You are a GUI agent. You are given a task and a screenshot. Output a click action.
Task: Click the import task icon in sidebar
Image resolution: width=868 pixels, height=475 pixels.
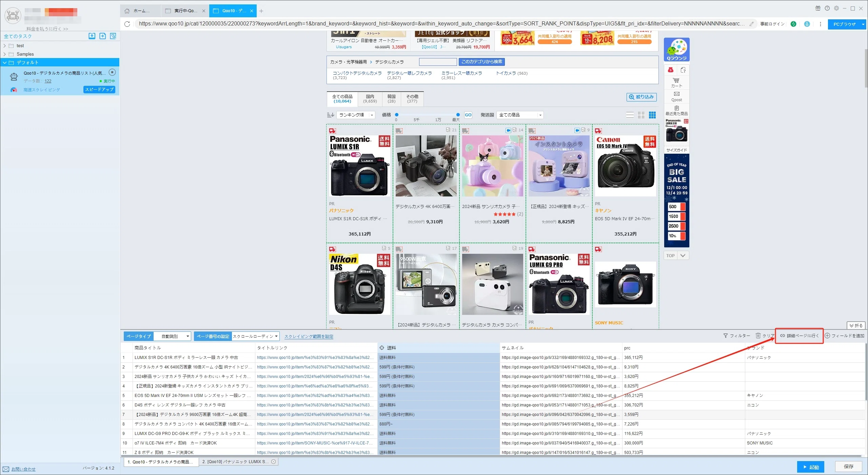click(x=92, y=36)
